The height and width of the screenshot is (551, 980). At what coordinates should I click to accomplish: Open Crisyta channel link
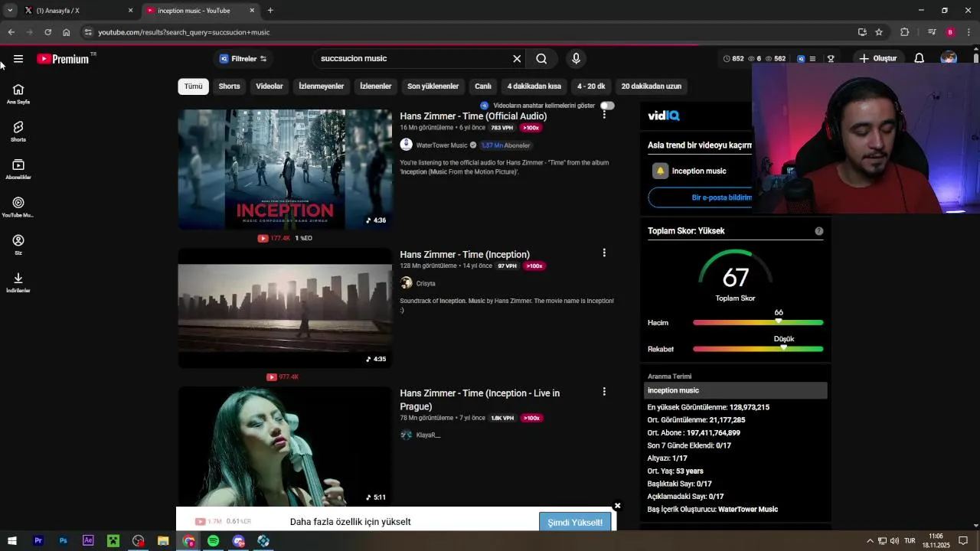click(x=426, y=284)
